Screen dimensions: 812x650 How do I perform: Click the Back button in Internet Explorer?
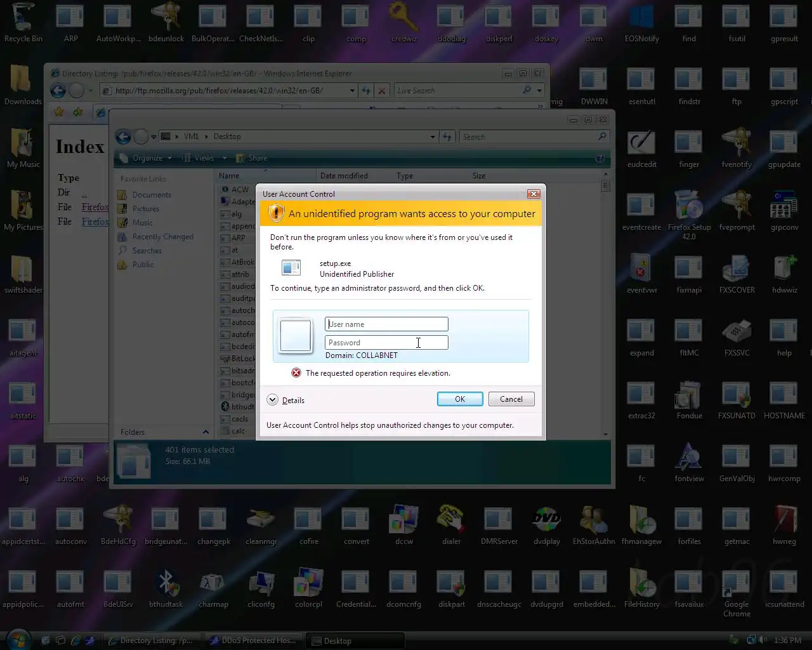[58, 91]
